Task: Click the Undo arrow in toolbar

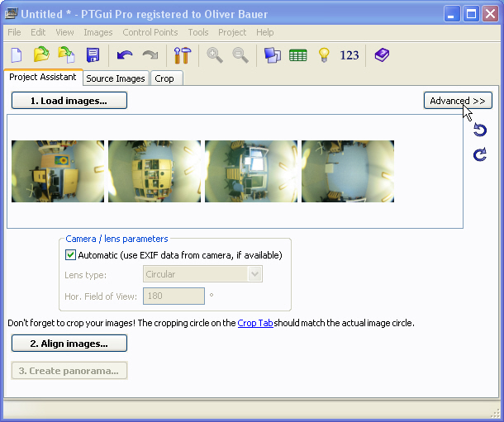Action: click(x=125, y=55)
